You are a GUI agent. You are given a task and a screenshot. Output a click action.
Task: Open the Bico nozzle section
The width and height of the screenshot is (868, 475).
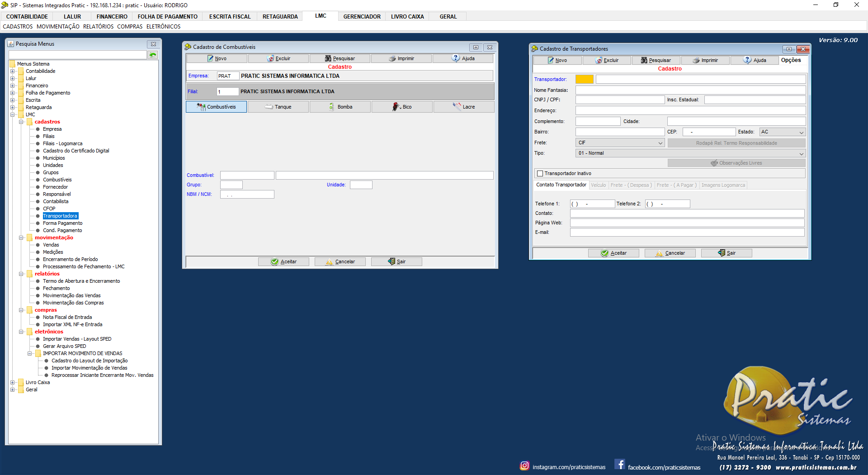tap(402, 107)
